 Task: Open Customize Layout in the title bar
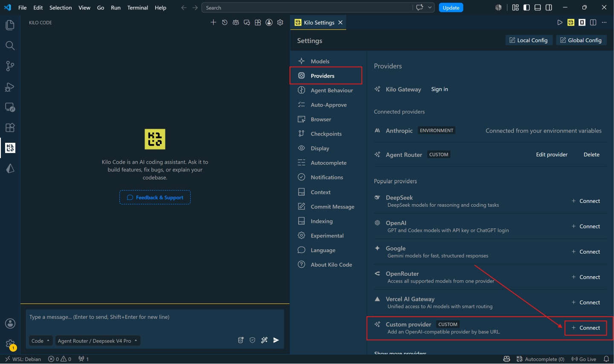(516, 8)
